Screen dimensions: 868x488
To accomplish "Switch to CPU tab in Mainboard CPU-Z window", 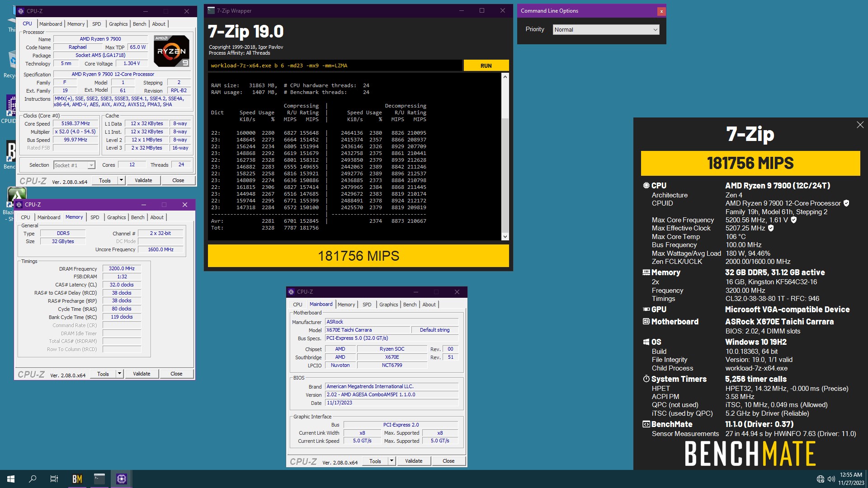I will coord(297,305).
